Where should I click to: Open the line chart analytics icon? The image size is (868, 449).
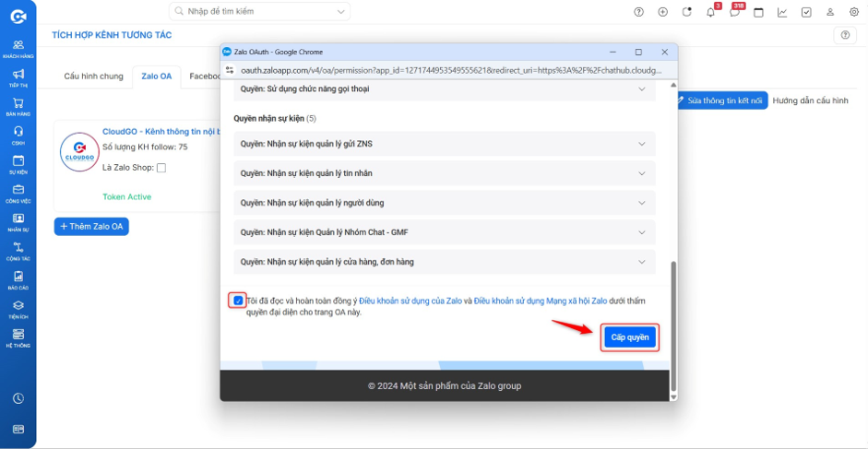click(x=782, y=12)
